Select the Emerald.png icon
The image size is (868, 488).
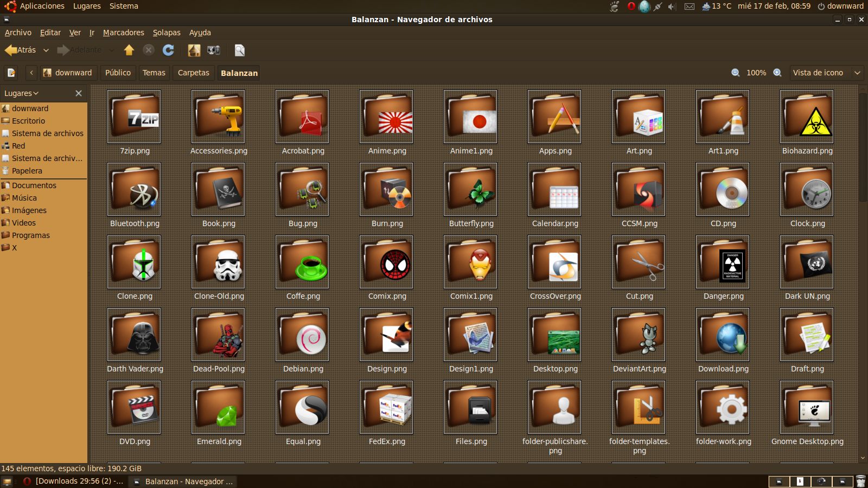[218, 407]
